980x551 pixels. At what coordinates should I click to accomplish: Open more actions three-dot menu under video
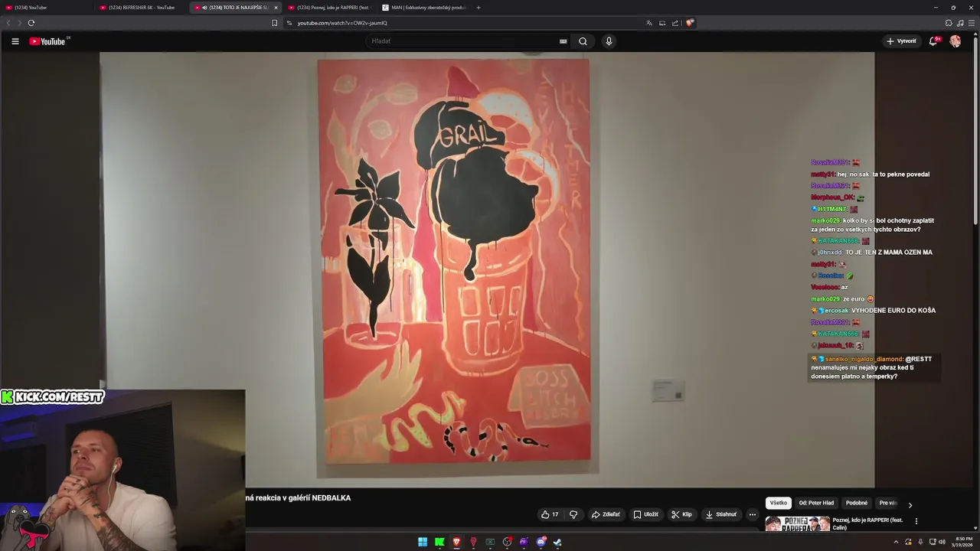tap(753, 514)
